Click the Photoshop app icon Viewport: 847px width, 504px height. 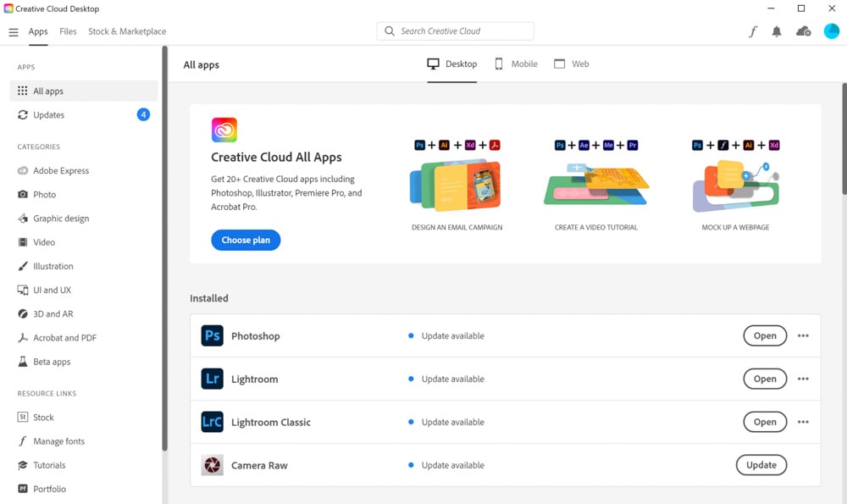(213, 335)
